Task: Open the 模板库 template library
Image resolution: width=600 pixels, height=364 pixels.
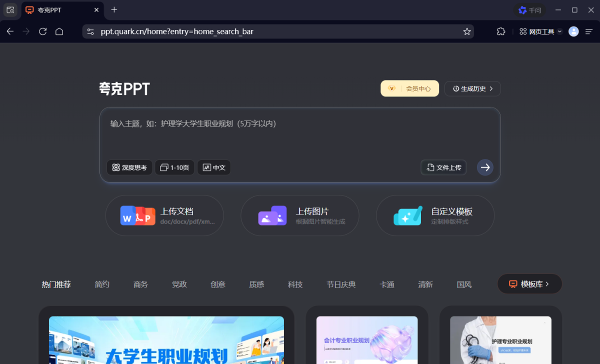Action: 529,284
